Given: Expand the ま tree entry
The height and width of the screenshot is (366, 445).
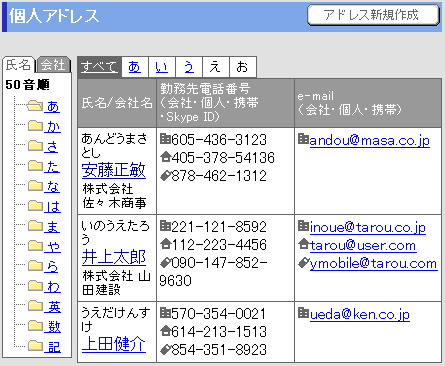Looking at the screenshot, I should 53,226.
